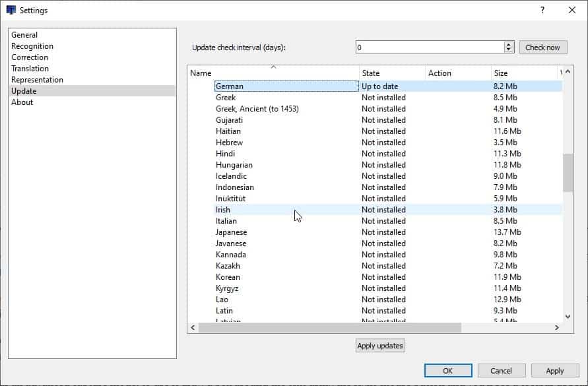Increase update check interval with up arrow
588x386 pixels.
tap(509, 44)
